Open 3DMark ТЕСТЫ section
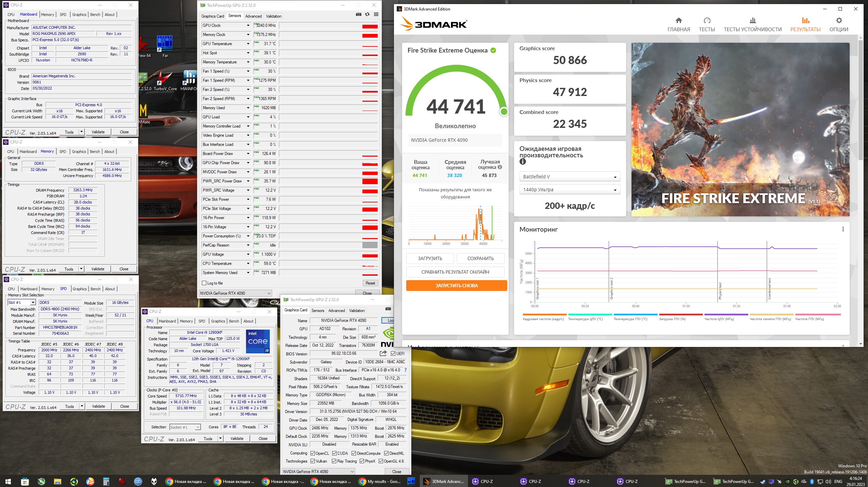Image resolution: width=868 pixels, height=487 pixels. pyautogui.click(x=707, y=24)
